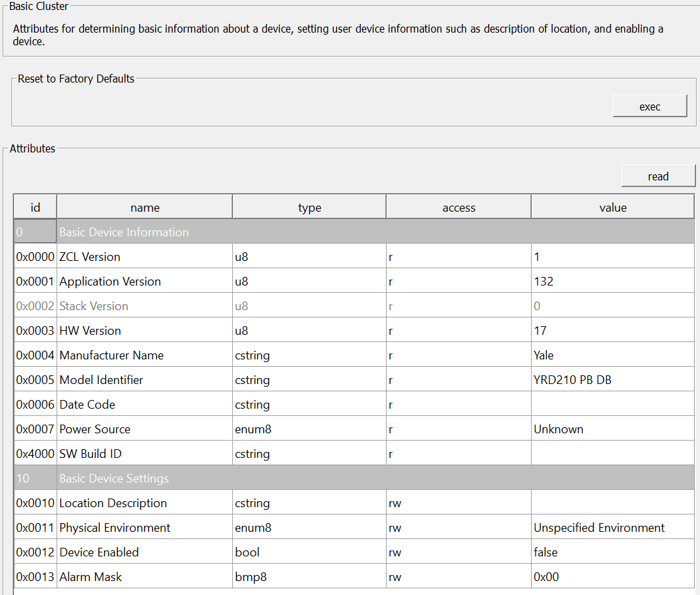
Task: Select the Physical Environment value cell
Action: coord(612,527)
